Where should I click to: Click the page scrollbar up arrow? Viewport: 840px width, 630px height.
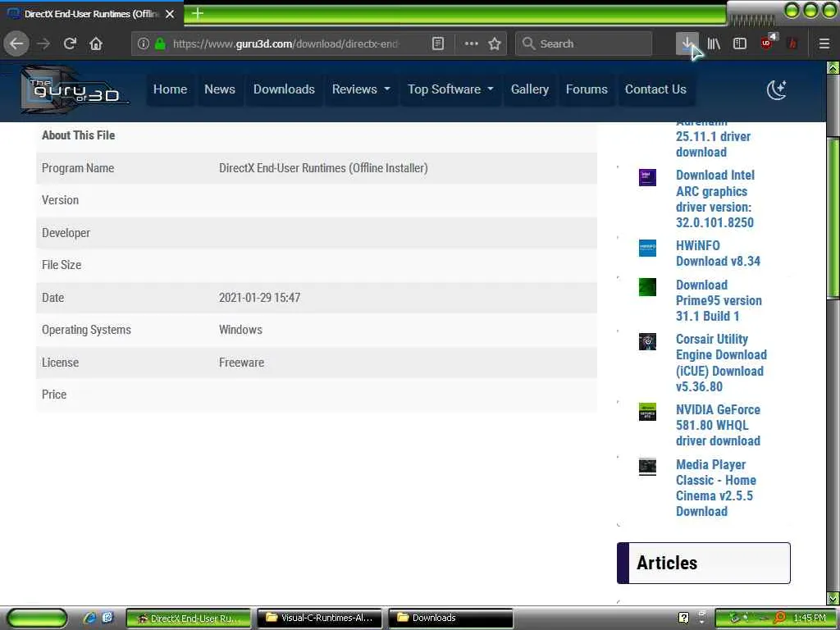pos(833,68)
